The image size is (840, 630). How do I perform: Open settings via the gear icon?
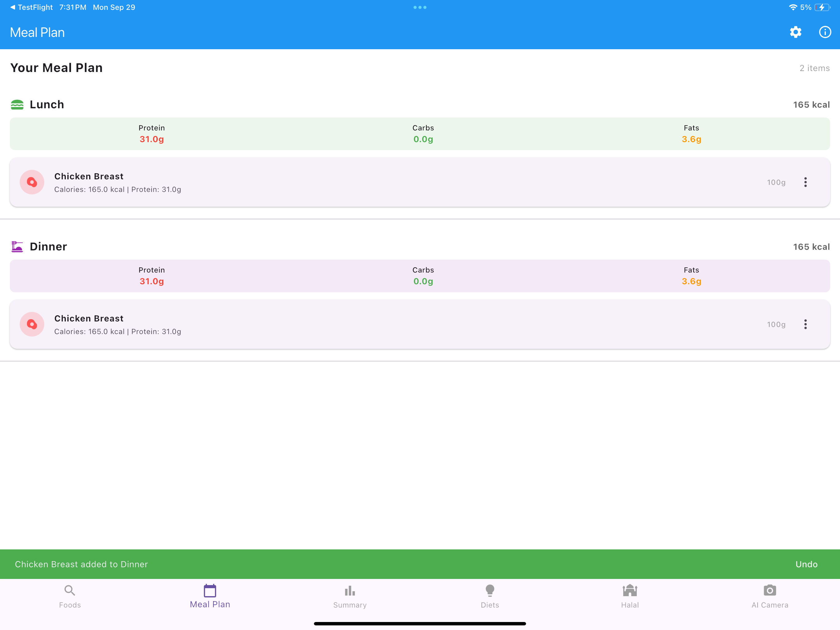(x=795, y=32)
